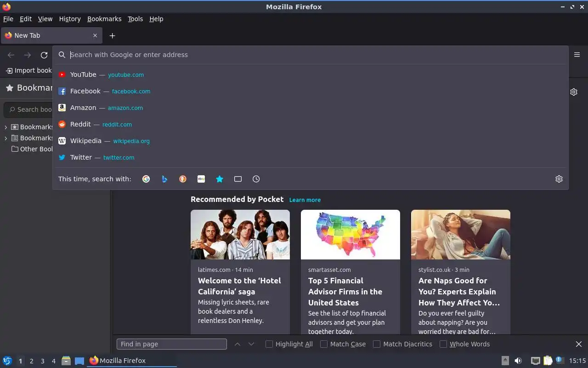Search this time with eBay icon
Screen dimensions: 588x368
(x=201, y=179)
